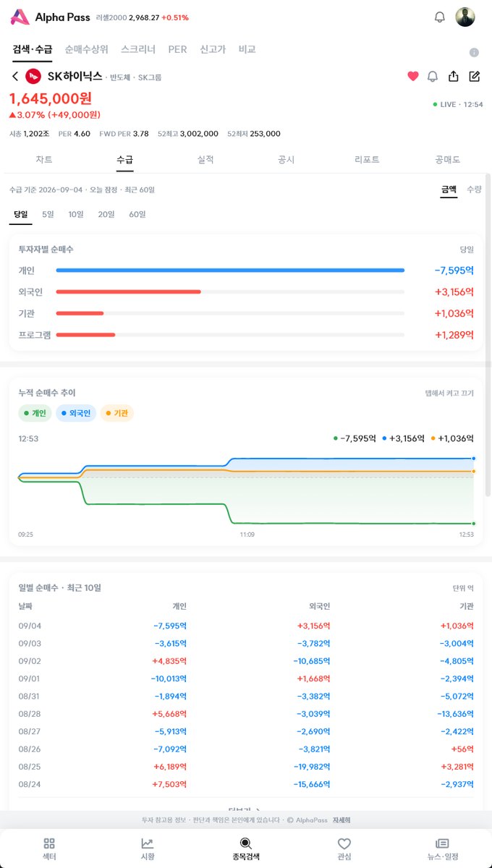Open the 섹터 bottom navigation icon
Image resolution: width=492 pixels, height=868 pixels.
click(x=49, y=848)
